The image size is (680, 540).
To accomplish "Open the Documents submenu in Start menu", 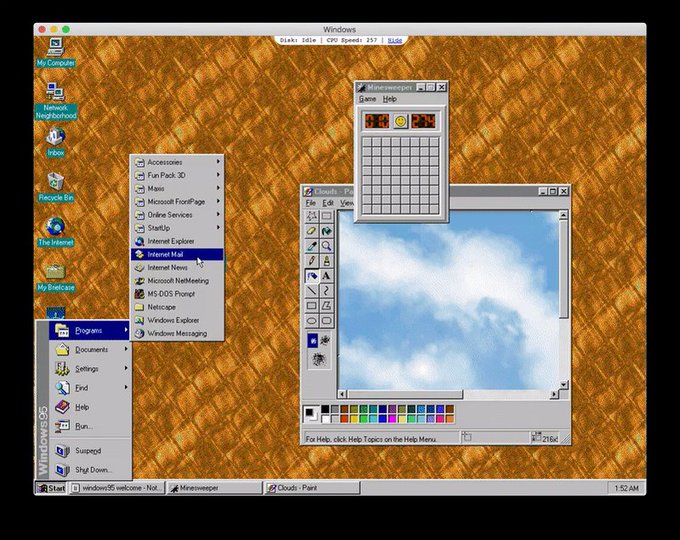I will point(90,349).
